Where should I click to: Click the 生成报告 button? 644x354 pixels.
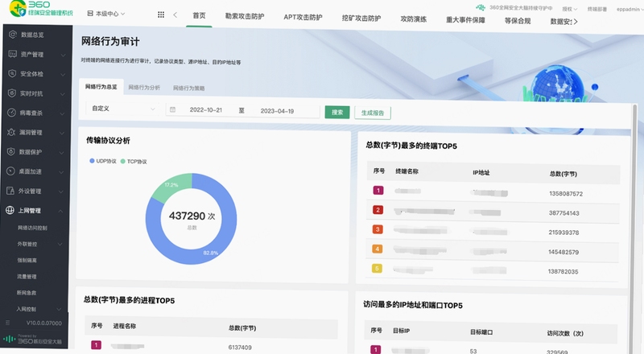[x=373, y=113]
